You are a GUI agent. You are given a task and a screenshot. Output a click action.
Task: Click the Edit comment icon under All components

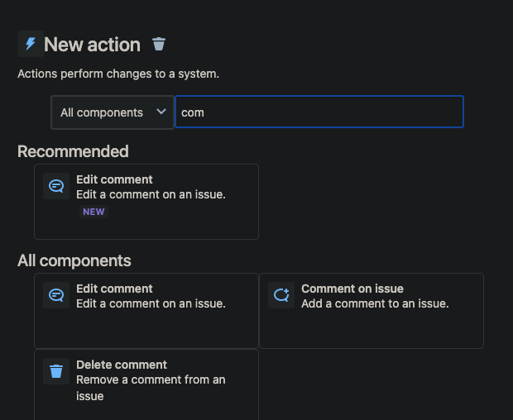click(x=56, y=295)
